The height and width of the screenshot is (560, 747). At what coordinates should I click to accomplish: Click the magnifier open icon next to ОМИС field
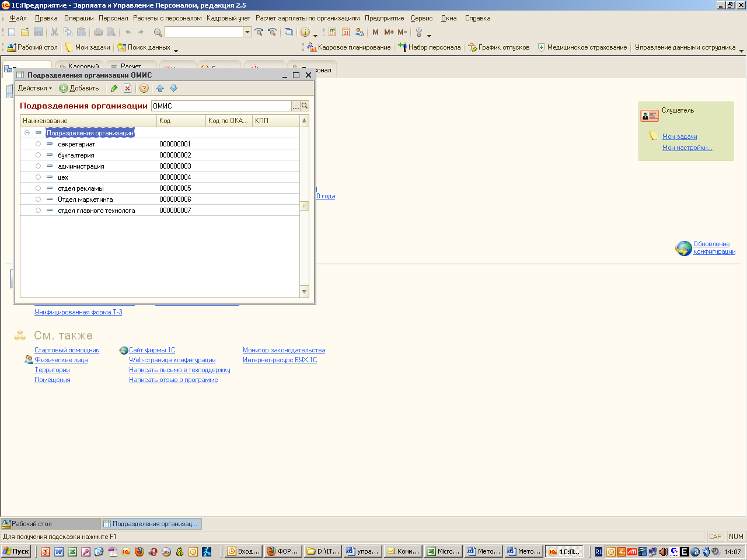pyautogui.click(x=305, y=106)
